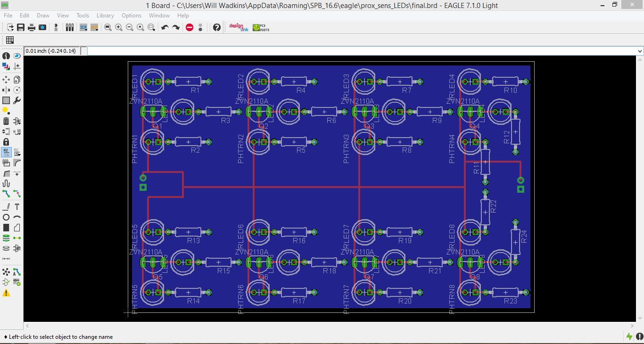Screen dimensions: 644x344
Task: Open the command line history dropdown arrow
Action: 639,51
